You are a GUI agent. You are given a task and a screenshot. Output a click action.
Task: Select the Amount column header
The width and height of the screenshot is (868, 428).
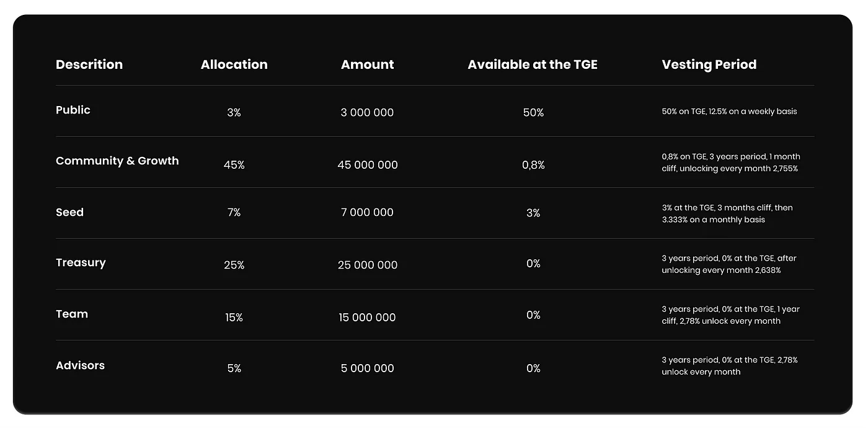(x=367, y=65)
